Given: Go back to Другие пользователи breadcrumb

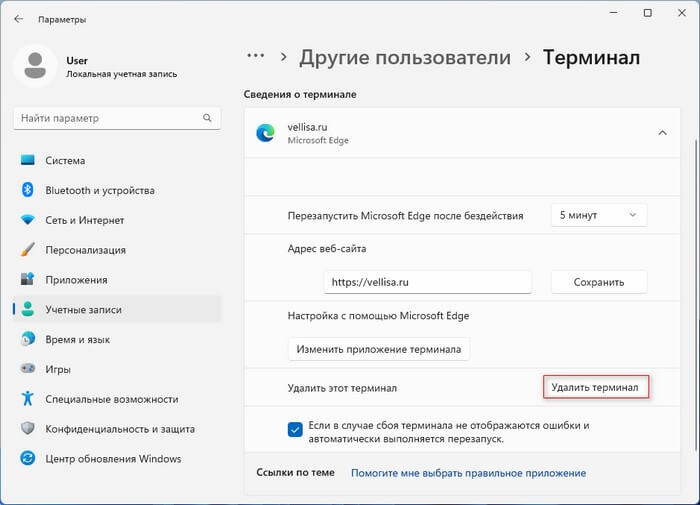Looking at the screenshot, I should click(x=405, y=57).
